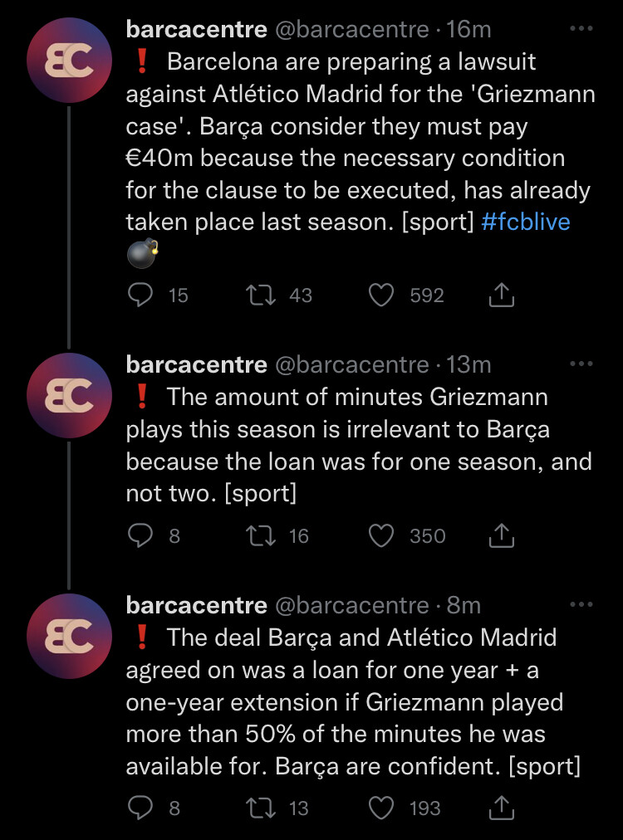Reply to the loan extension tweet
623x840 pixels.
[x=140, y=808]
